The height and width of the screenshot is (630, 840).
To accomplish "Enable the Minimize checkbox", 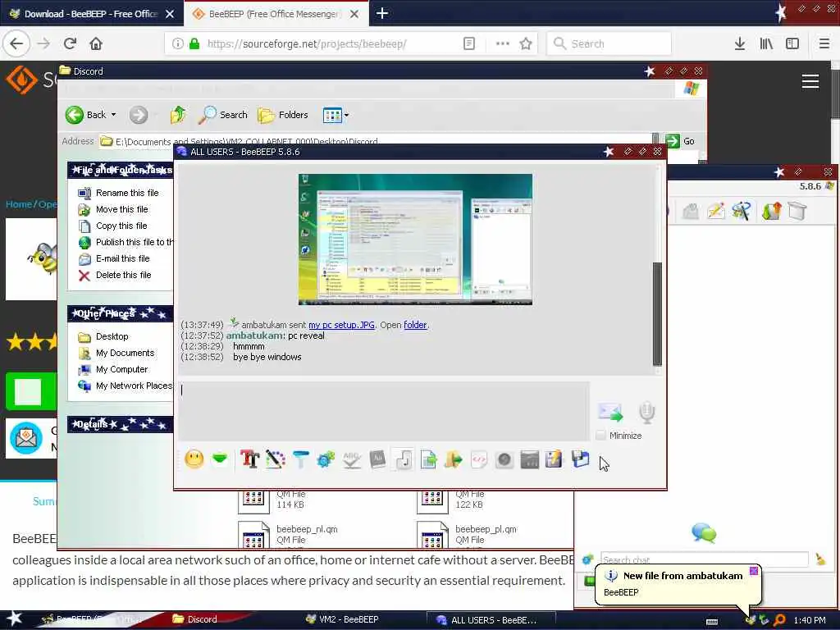I will (600, 436).
